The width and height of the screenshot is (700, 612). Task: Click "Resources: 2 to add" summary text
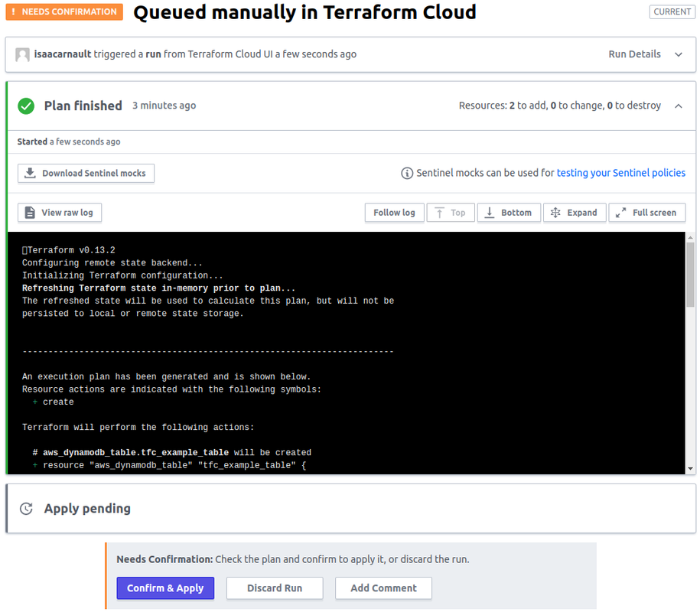tap(560, 106)
